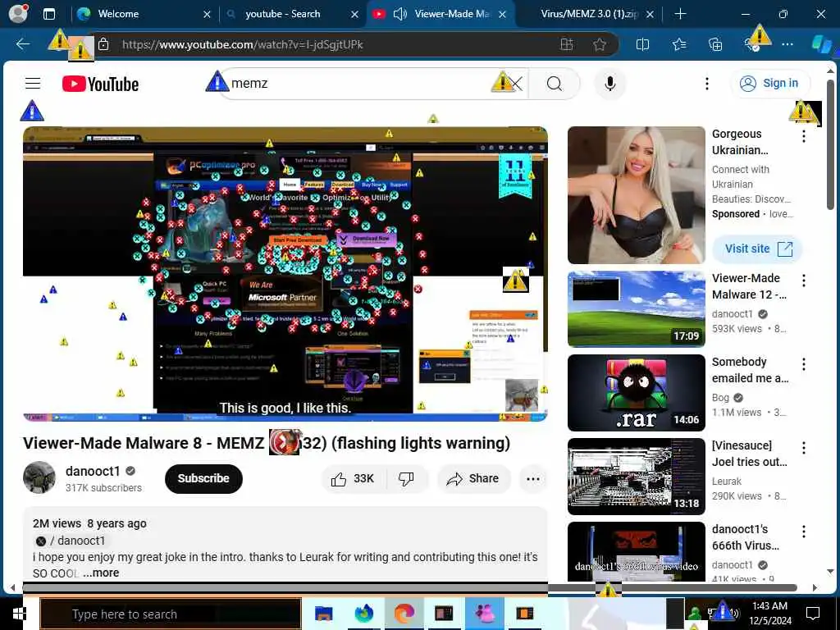Switch to the Virus/MEMZ 3.0 zip tab
The width and height of the screenshot is (840, 630).
click(589, 14)
